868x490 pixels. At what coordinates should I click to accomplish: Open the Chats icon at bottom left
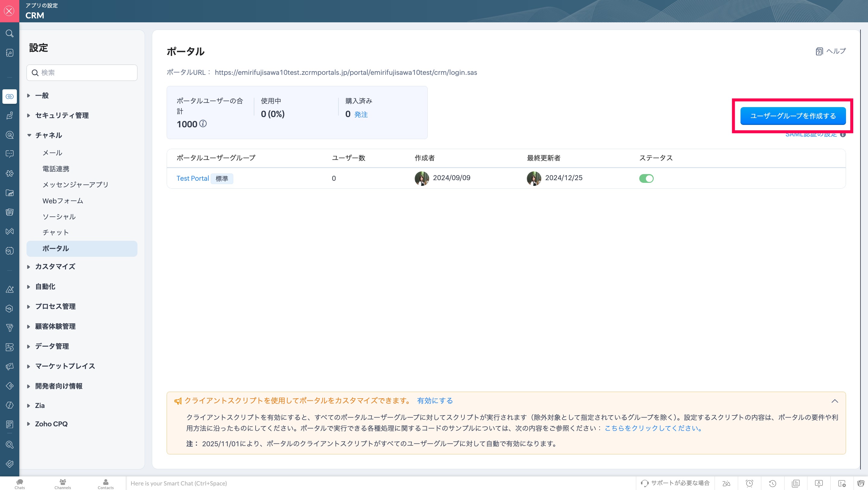click(x=20, y=484)
